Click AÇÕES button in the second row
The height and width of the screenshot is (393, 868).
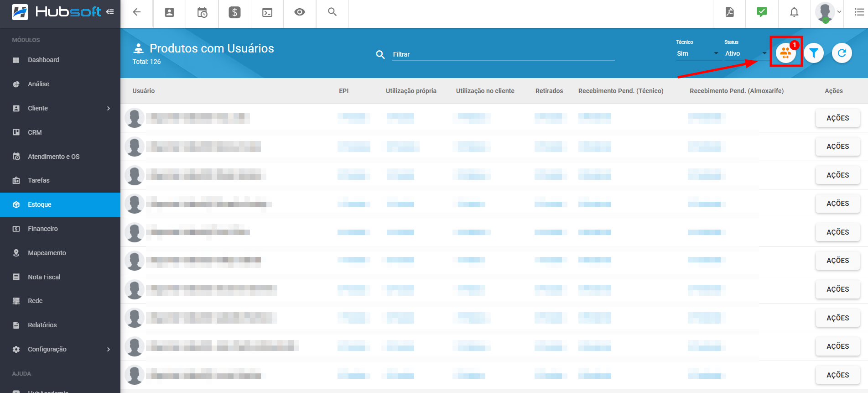point(838,146)
